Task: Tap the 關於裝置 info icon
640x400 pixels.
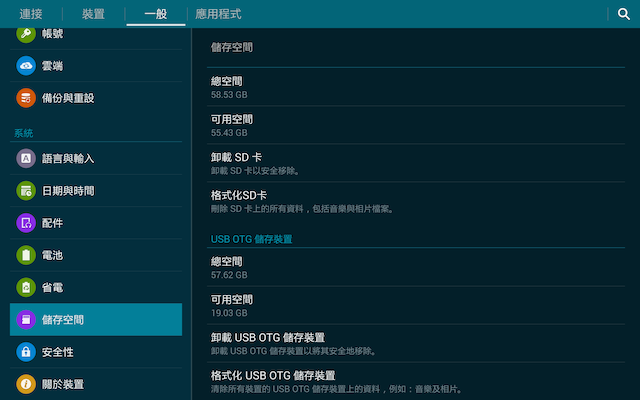Action: pyautogui.click(x=26, y=384)
